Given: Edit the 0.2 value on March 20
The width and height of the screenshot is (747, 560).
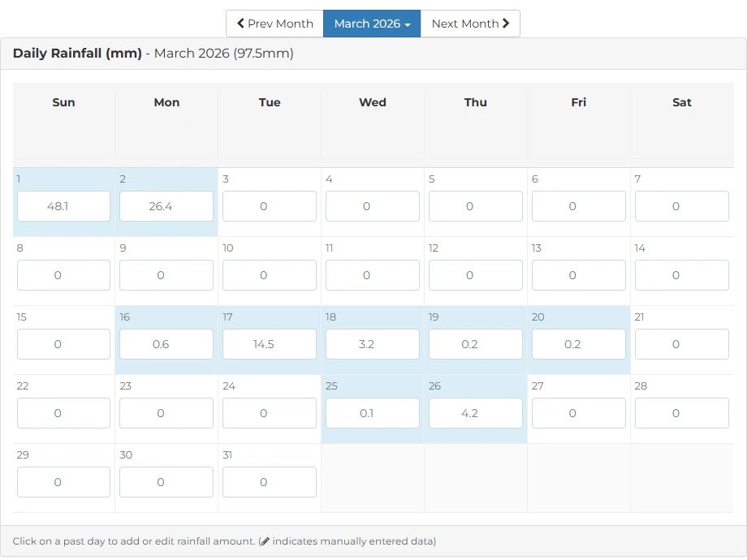Looking at the screenshot, I should point(579,344).
